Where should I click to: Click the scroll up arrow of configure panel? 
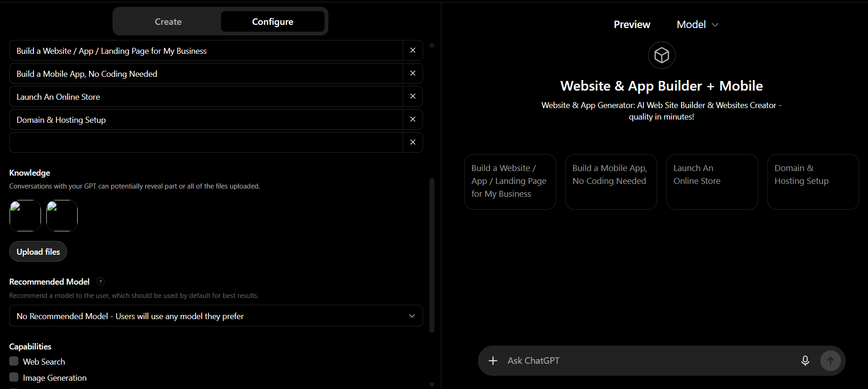(432, 45)
